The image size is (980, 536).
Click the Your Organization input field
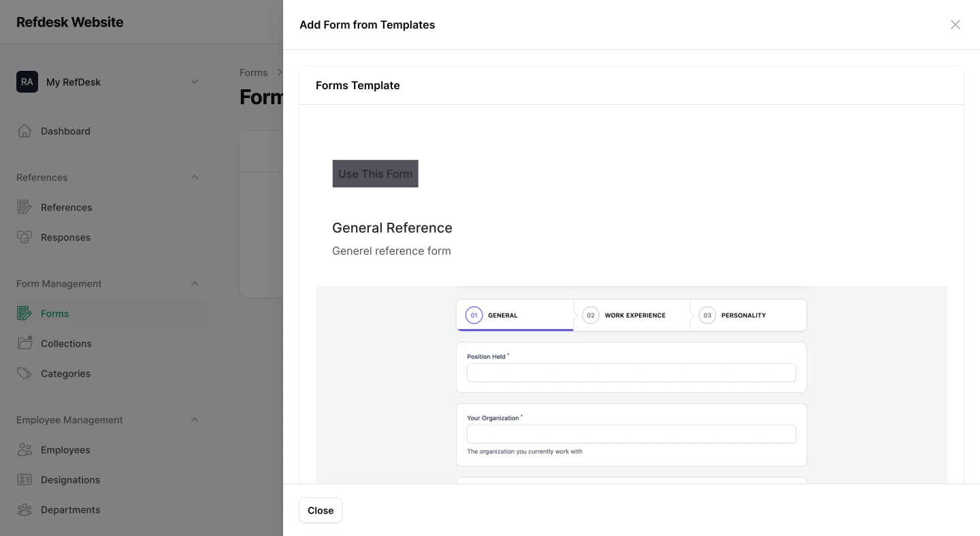pos(632,434)
